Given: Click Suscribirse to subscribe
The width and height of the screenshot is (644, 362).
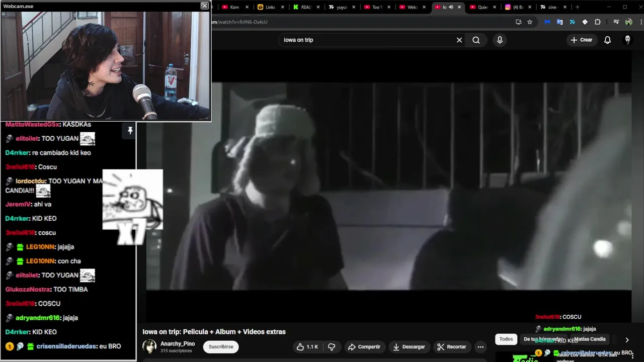Looking at the screenshot, I should click(221, 347).
